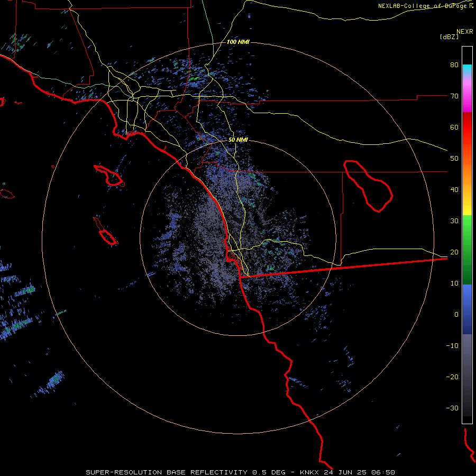476x476 pixels.
Task: Click San Clemente Island outline
Action: pos(106,231)
